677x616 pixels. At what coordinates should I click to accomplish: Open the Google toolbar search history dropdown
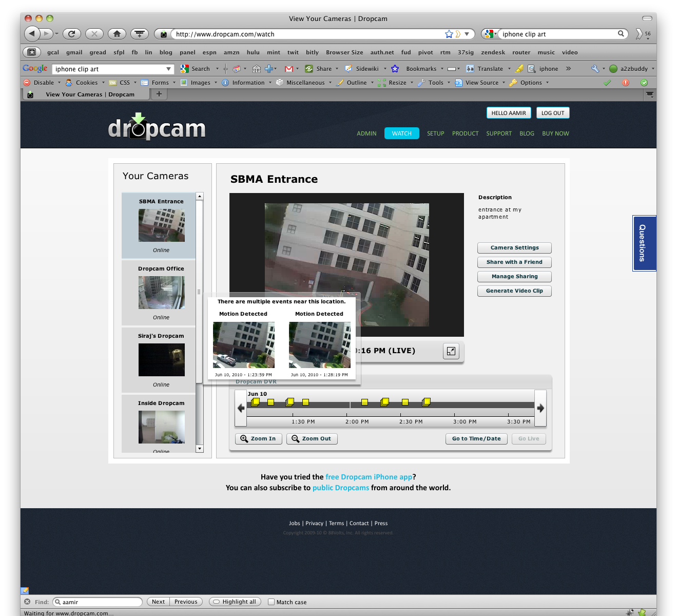point(168,69)
